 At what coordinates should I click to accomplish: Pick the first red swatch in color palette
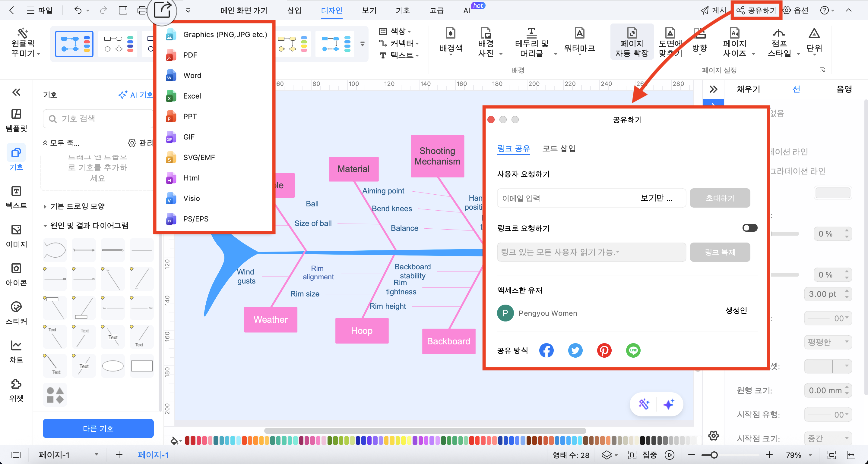[187, 440]
